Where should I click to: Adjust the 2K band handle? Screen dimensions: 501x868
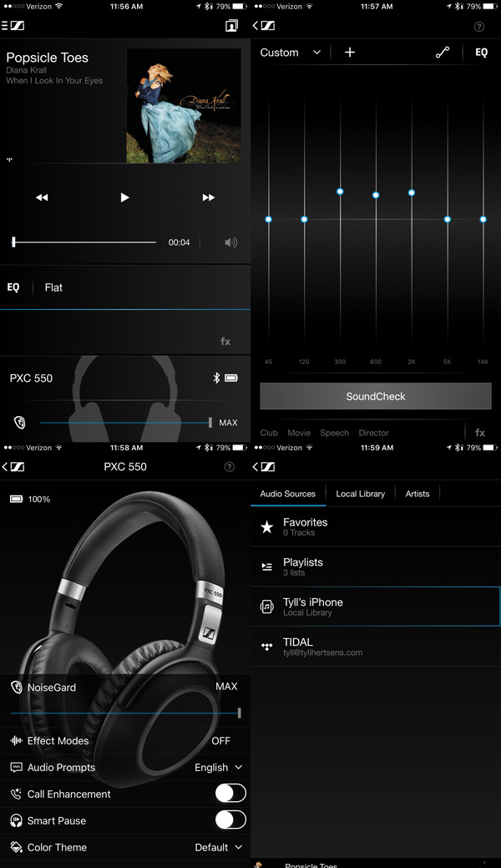coord(412,193)
